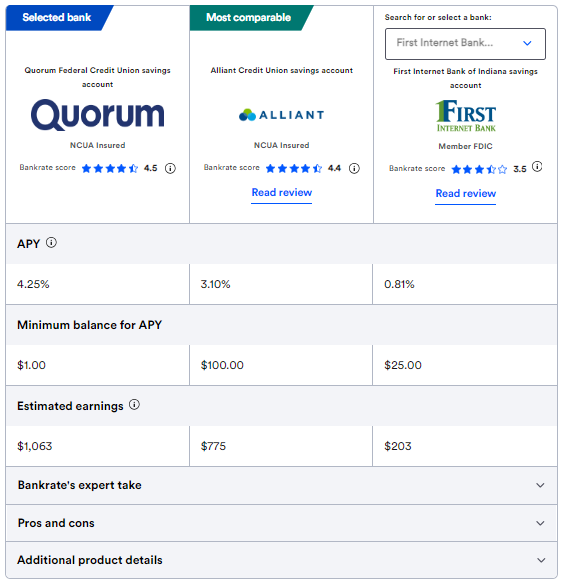Select the Selected bank tab label
The height and width of the screenshot is (583, 567).
[57, 17]
